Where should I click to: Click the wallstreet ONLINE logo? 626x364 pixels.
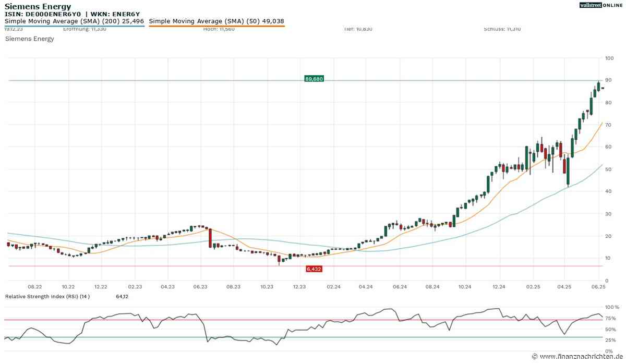[600, 5]
